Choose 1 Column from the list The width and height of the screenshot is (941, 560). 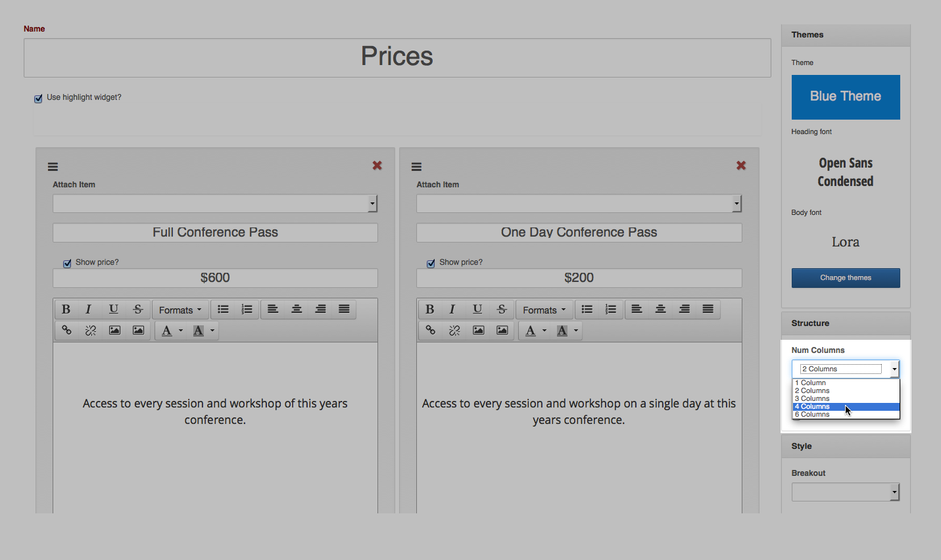tap(846, 383)
